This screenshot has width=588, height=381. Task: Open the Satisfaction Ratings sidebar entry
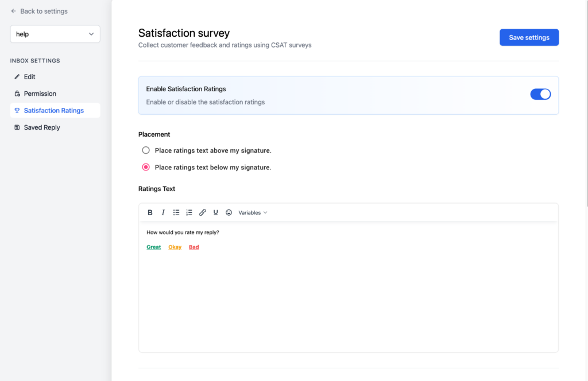click(55, 110)
